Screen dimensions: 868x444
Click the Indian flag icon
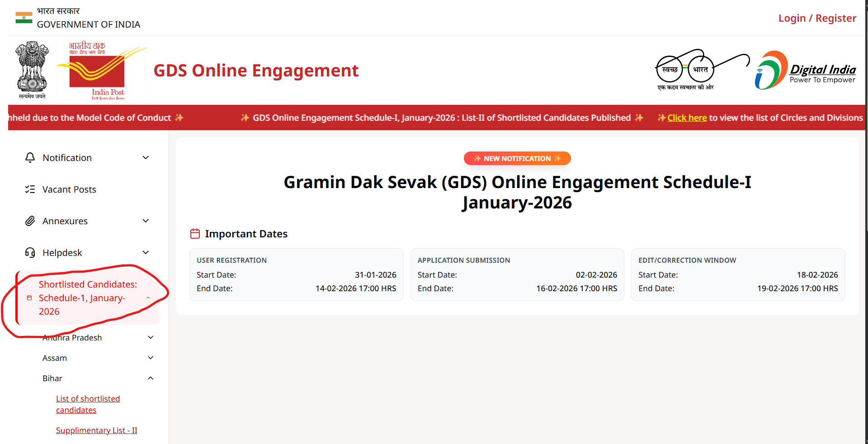(24, 18)
